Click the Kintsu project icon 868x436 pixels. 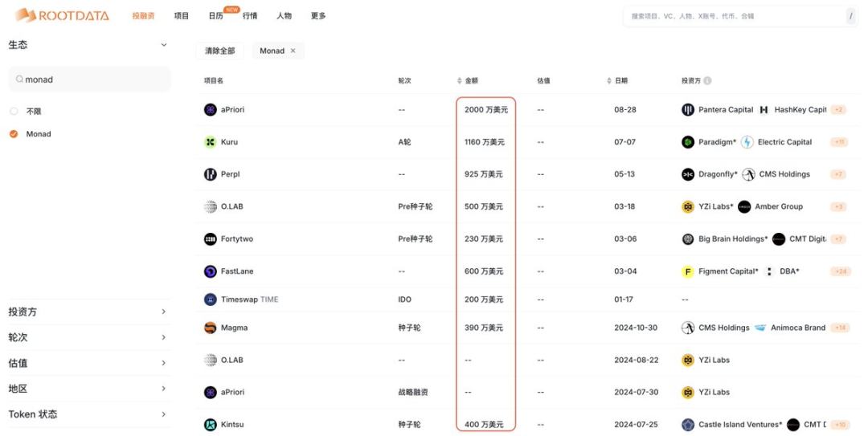point(211,424)
